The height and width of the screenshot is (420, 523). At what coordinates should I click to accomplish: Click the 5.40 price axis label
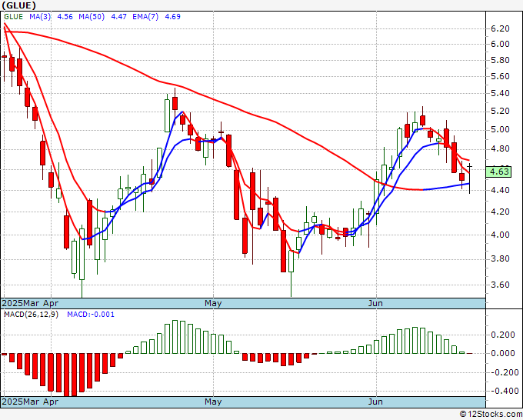pos(501,93)
